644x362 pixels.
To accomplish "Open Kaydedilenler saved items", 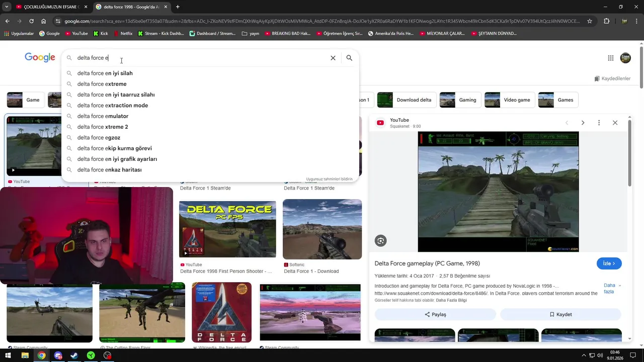I will pos(612,78).
